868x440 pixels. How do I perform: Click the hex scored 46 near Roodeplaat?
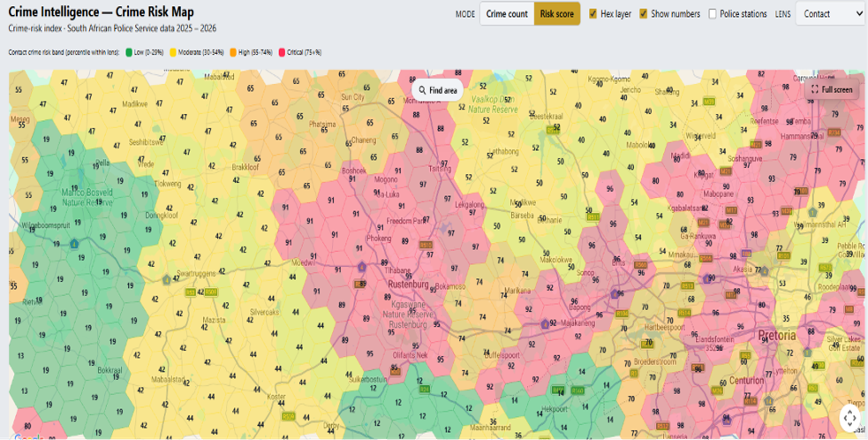click(x=807, y=298)
